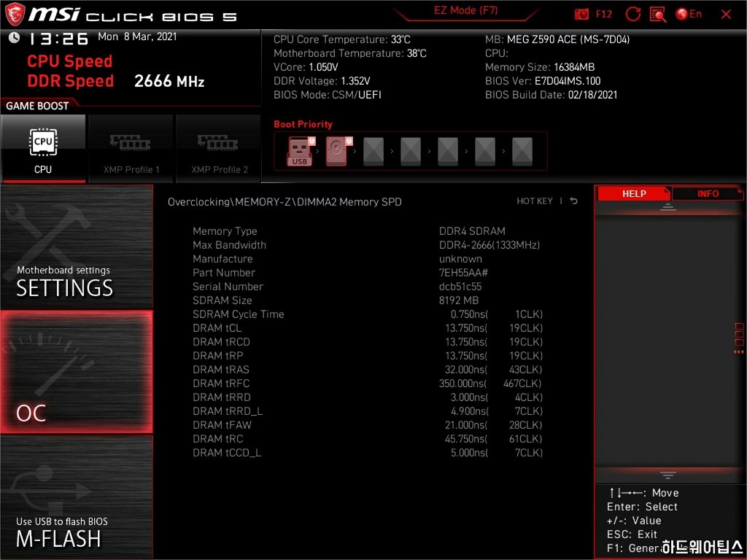Screen dimensions: 747x560
Task: Select the Max Bandwidth row
Action: [x=368, y=245]
